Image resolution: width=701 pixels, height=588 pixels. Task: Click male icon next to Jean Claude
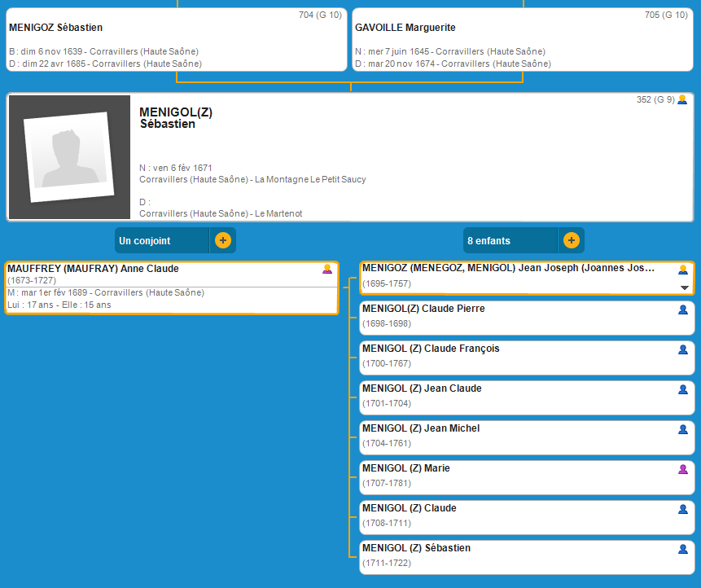pos(683,390)
